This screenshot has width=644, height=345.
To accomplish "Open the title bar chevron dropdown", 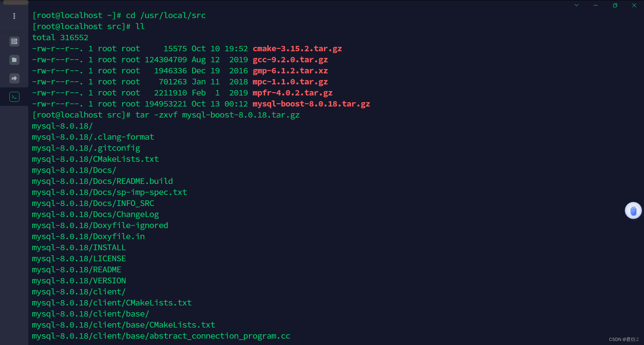I will 577,5.
